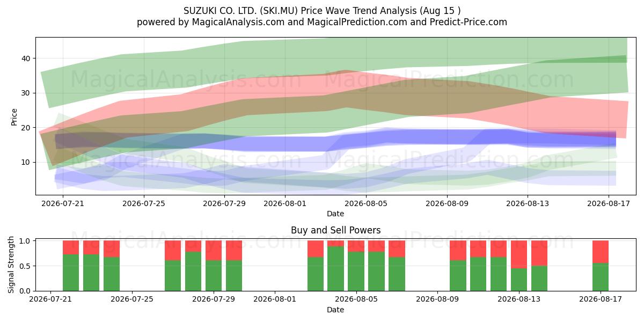Screen dimensions: 644x322
Task: Click the 2026-08-17 tick on the price chart
Action: tap(609, 203)
